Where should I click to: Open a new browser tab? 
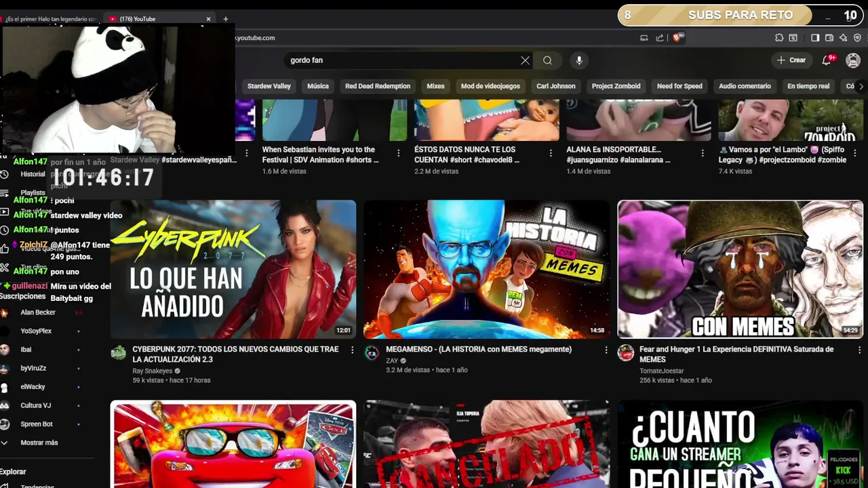(226, 19)
